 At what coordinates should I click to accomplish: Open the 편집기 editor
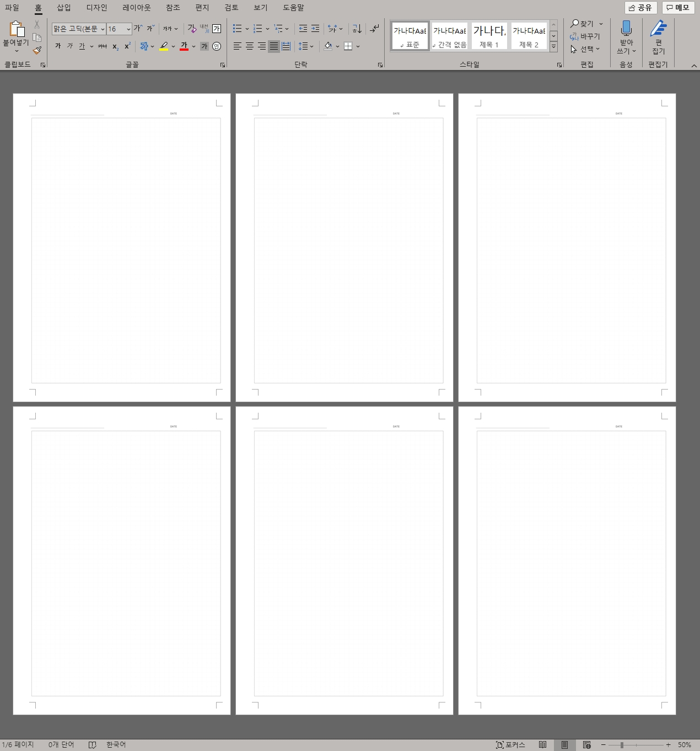click(658, 37)
